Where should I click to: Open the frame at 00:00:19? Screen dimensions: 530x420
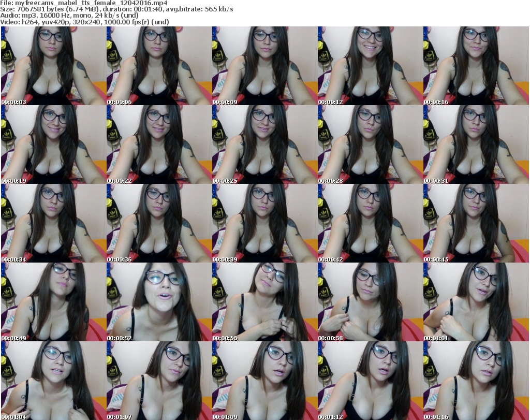53,144
